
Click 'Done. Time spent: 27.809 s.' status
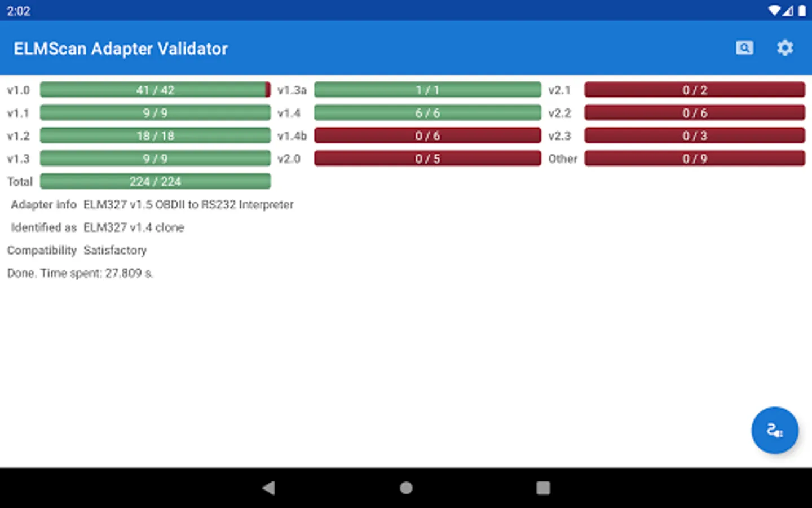pyautogui.click(x=80, y=273)
